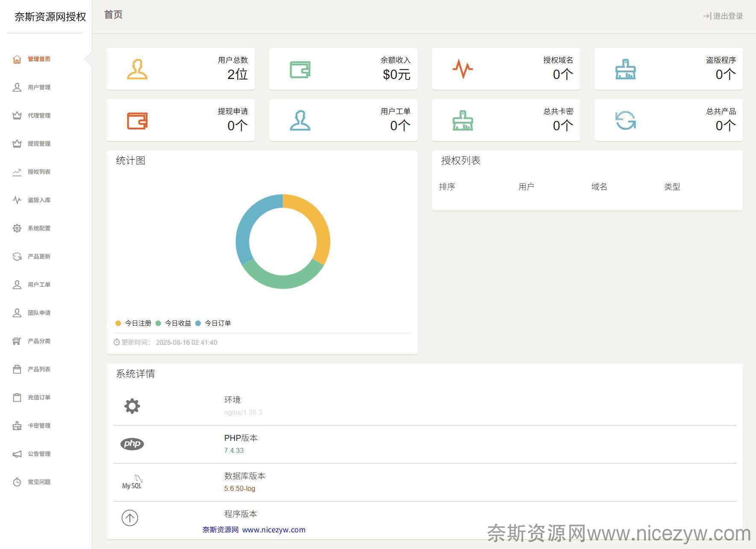Log out via 退出登录
This screenshot has height=549, width=756.
[723, 16]
